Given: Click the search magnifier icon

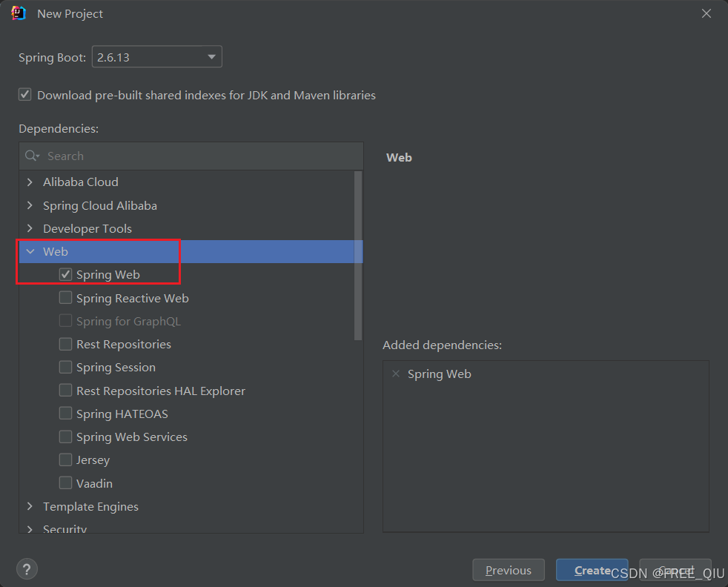Looking at the screenshot, I should tap(32, 156).
